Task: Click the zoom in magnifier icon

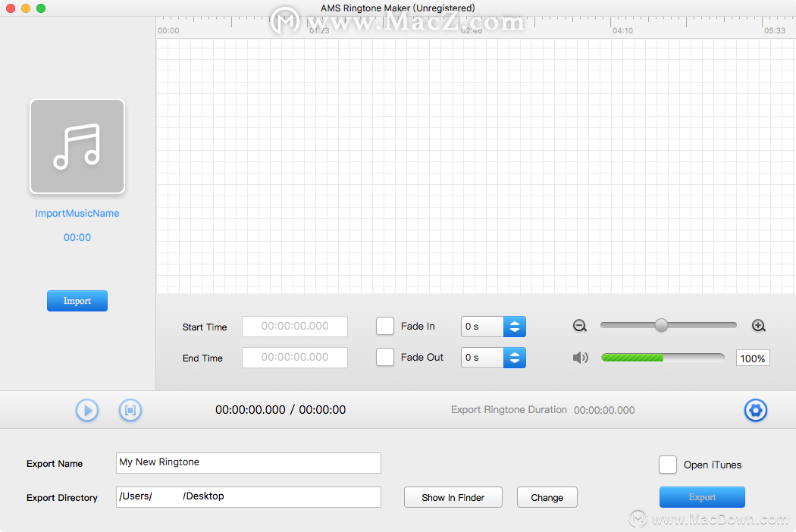Action: [758, 326]
